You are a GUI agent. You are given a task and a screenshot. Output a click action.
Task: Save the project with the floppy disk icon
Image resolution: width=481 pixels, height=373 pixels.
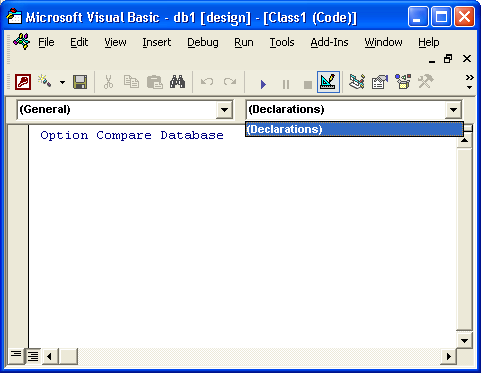(x=80, y=82)
